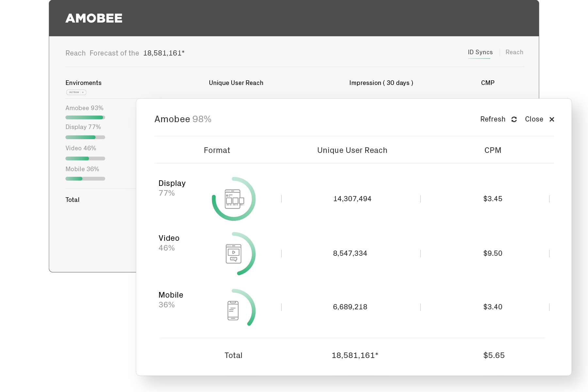588x392 pixels.
Task: Click the Refresh text button
Action: point(493,119)
